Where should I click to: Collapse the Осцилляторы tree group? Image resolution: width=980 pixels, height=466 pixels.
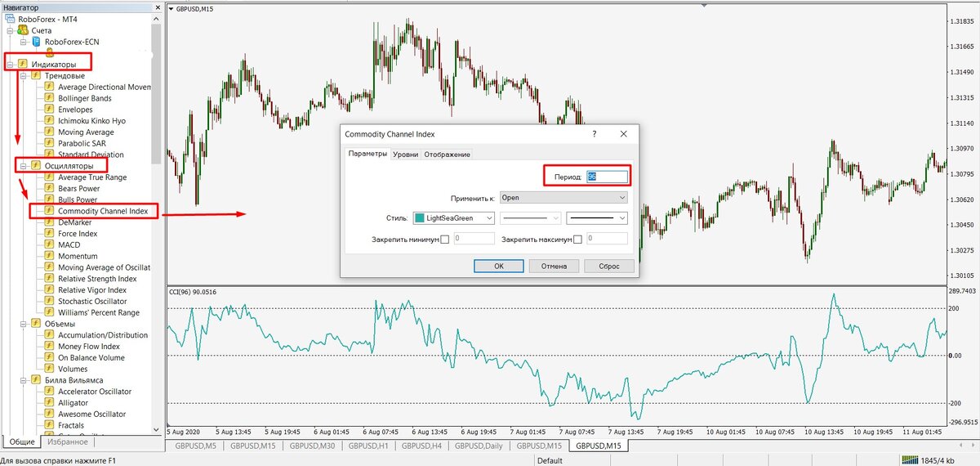tap(24, 166)
